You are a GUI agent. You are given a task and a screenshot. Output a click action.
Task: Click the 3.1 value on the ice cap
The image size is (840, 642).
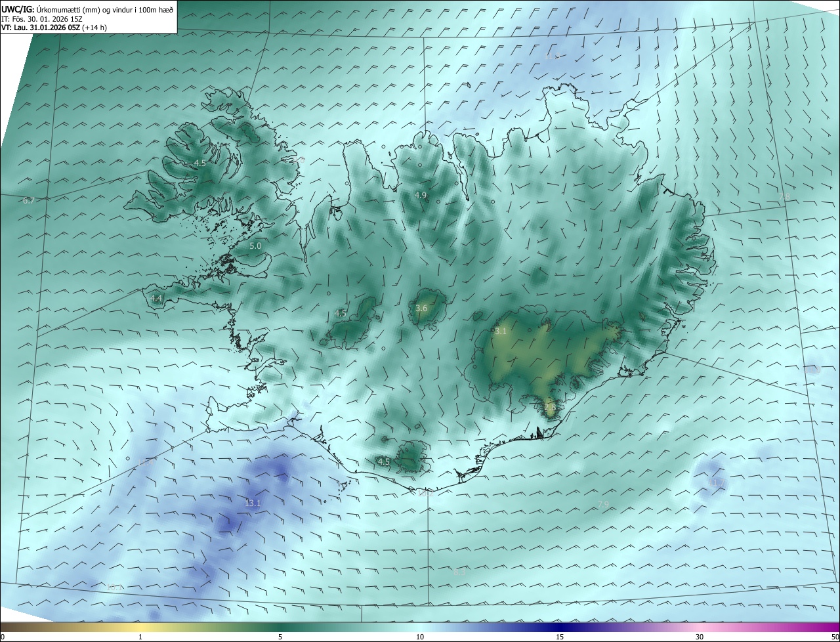tap(501, 332)
